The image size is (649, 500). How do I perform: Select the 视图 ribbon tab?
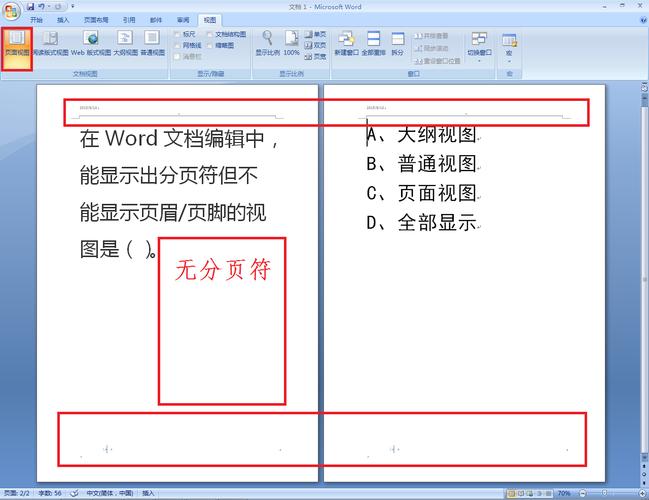point(210,20)
